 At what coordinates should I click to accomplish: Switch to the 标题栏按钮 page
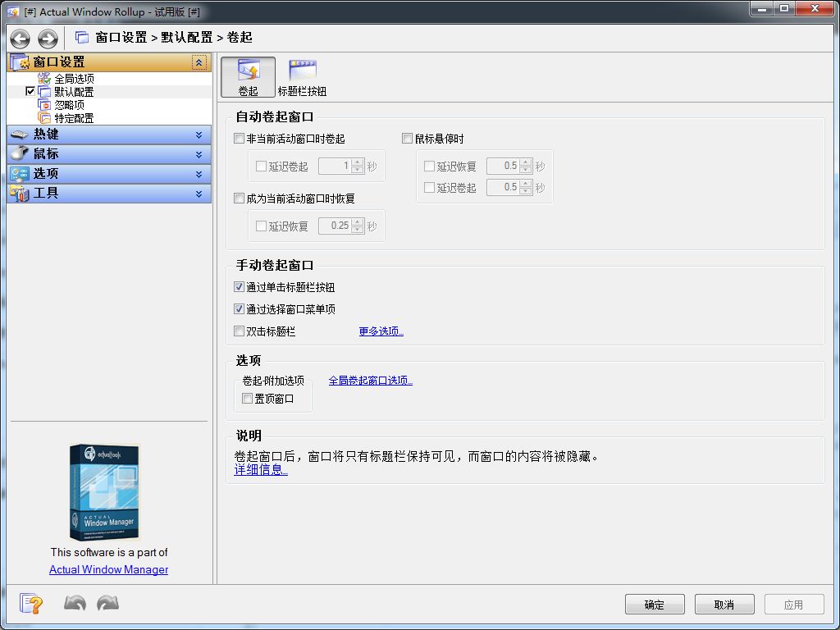click(302, 78)
